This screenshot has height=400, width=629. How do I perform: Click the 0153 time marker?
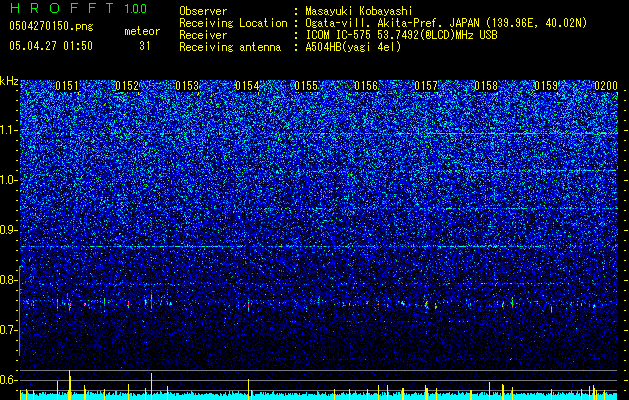[187, 86]
